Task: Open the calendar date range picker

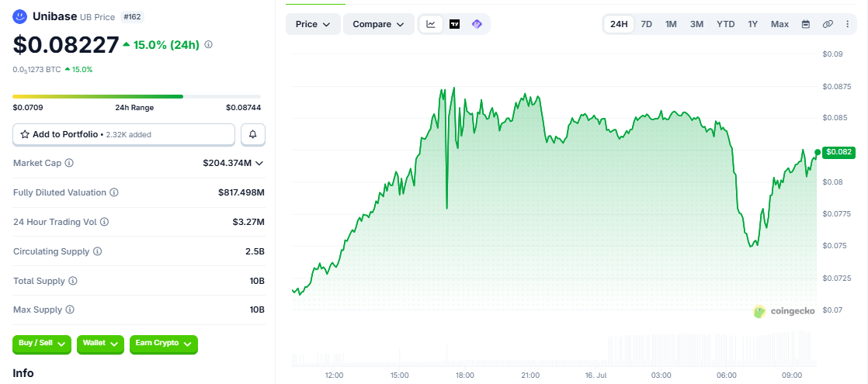Action: (806, 24)
